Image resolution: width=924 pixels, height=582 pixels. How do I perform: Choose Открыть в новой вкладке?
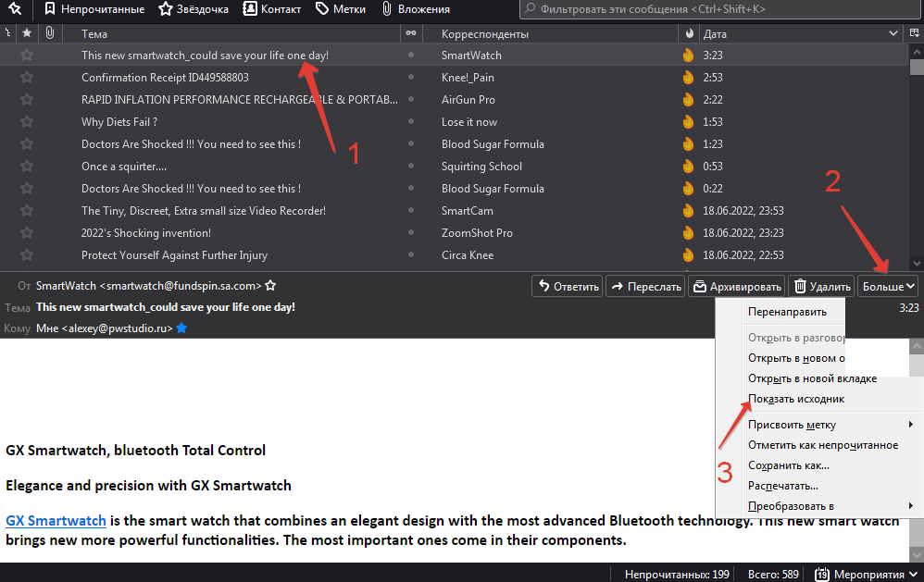812,378
